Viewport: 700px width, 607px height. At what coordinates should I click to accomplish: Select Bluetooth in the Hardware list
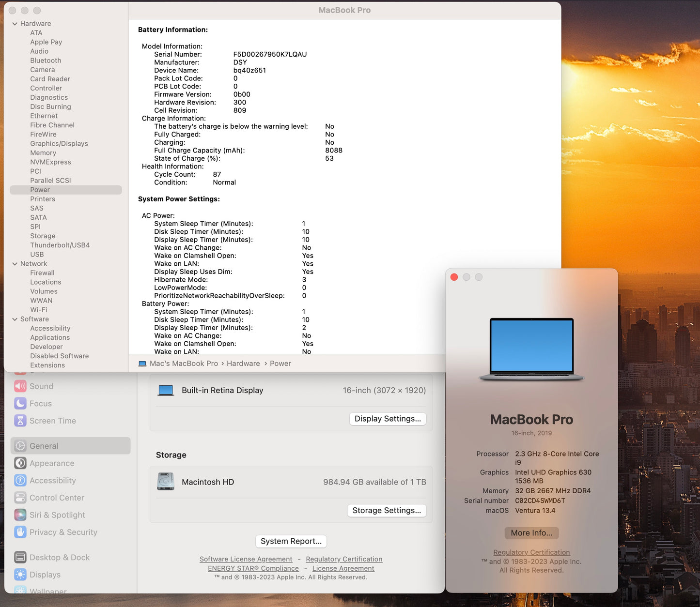coord(46,60)
